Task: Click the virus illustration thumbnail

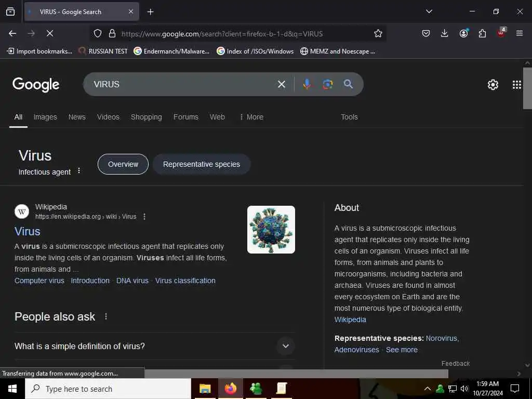Action: pyautogui.click(x=271, y=229)
